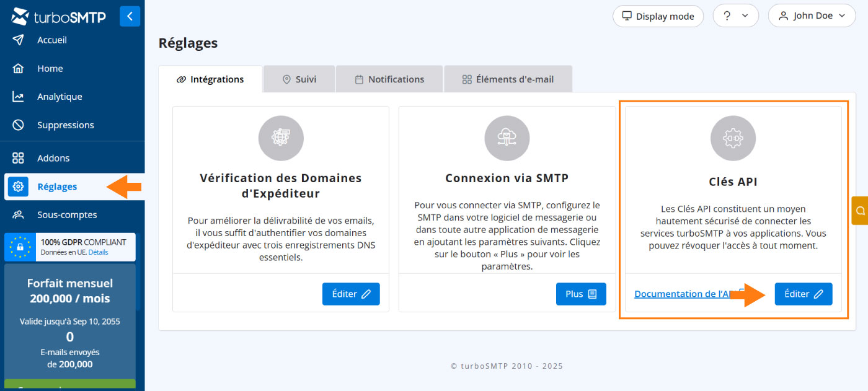Open GDPR Détails link

pos(98,253)
